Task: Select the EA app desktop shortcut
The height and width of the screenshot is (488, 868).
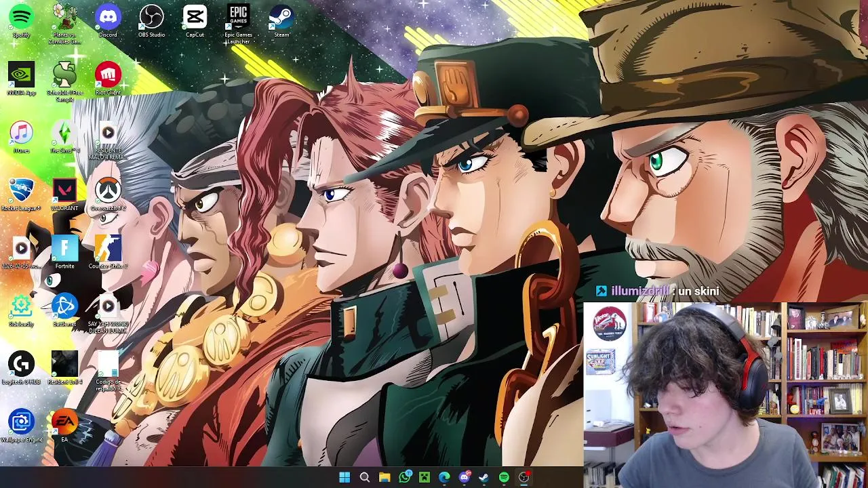Action: (x=64, y=427)
